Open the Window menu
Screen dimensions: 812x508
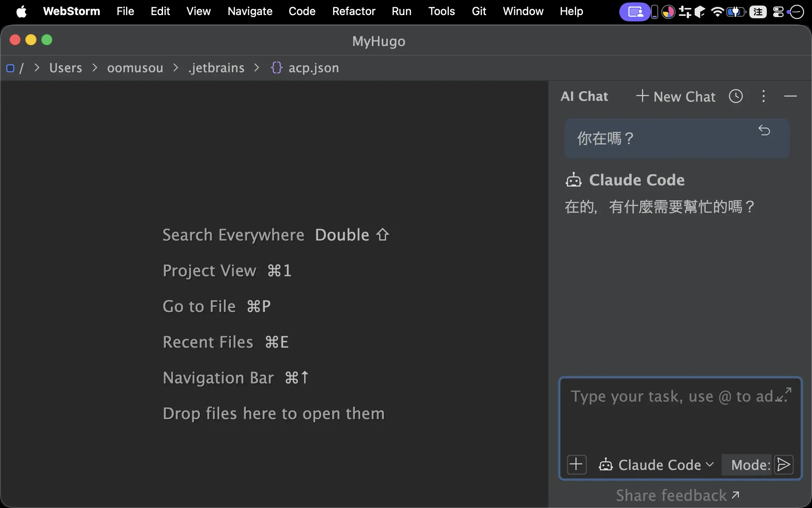tap(523, 11)
